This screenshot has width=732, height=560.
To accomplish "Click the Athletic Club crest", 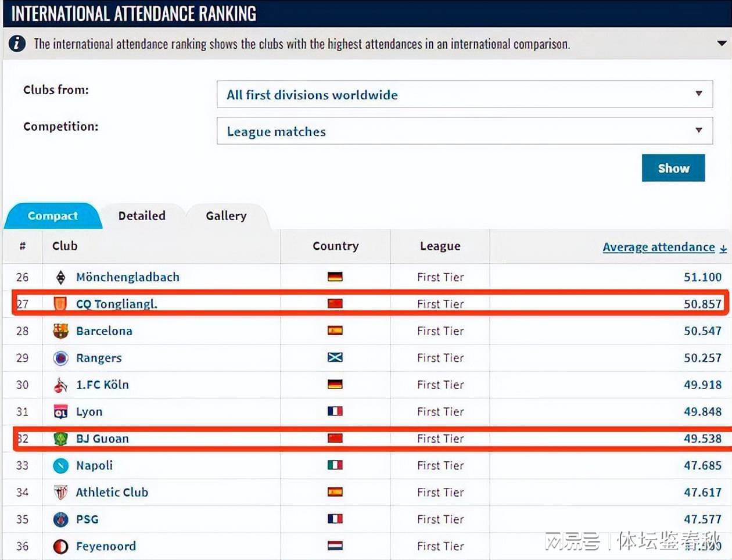I will tap(60, 493).
